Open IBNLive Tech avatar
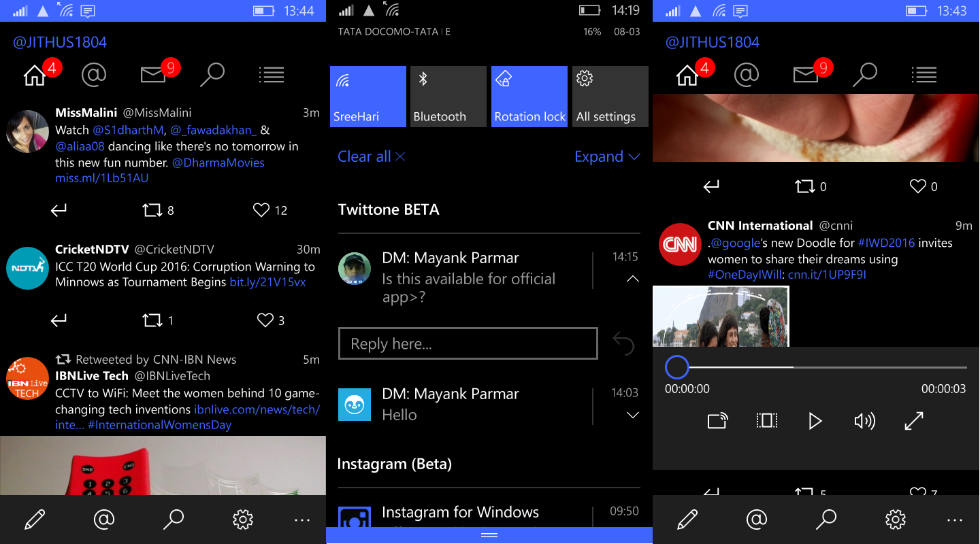The image size is (980, 544). (x=27, y=378)
